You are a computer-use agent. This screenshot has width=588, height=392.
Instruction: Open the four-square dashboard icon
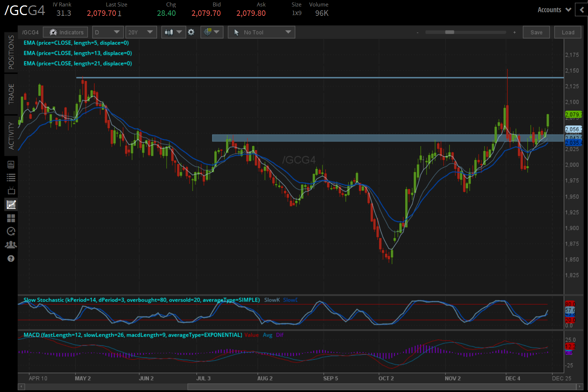[11, 218]
